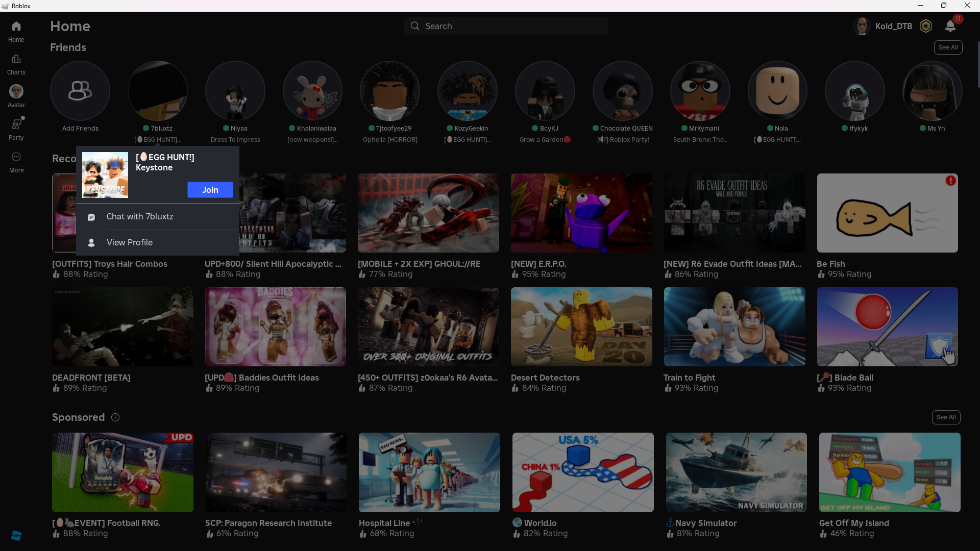Click the page vertical scrollbar
This screenshot has width=980, height=551.
tap(978, 64)
